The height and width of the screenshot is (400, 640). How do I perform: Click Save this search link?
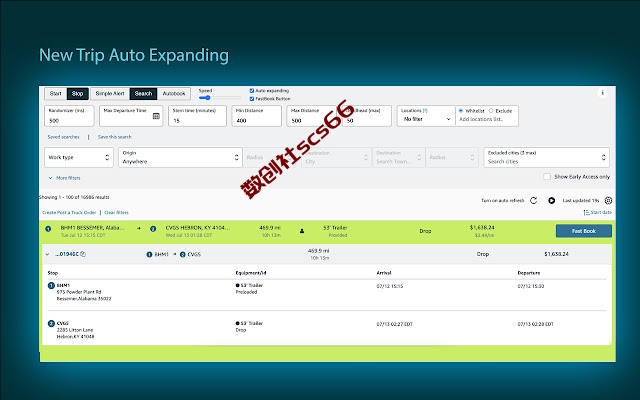point(115,137)
